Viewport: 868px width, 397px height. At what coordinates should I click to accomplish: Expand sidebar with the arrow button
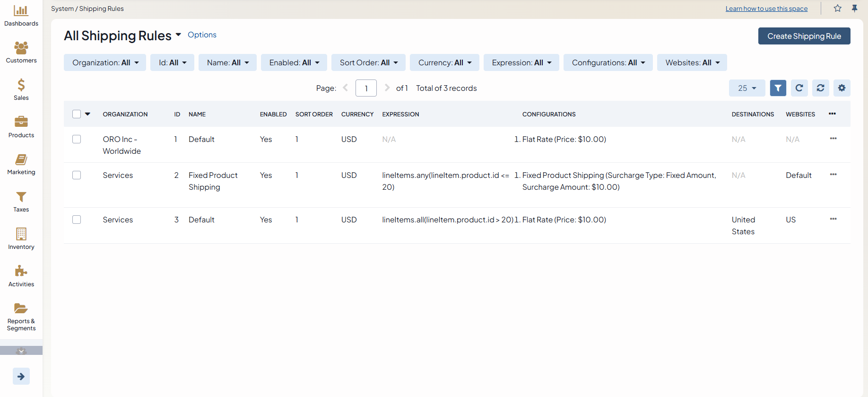(x=21, y=376)
